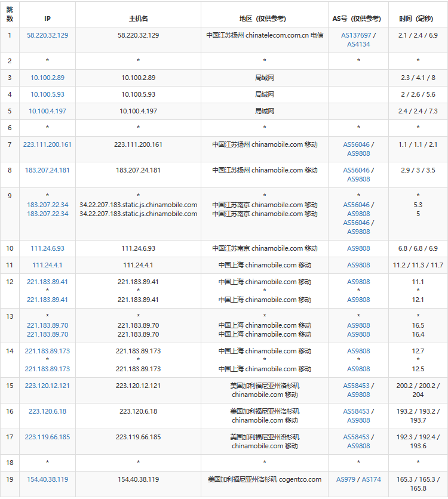The width and height of the screenshot is (448, 499).
Task: Click the hostname text 111.24.6.93
Action: [138, 248]
